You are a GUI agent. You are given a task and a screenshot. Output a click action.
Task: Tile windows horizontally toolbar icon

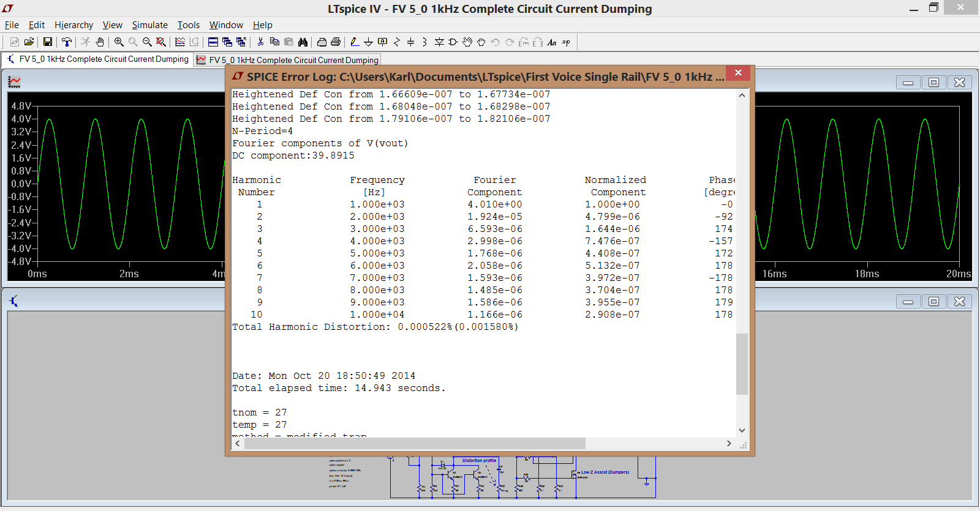(x=213, y=42)
